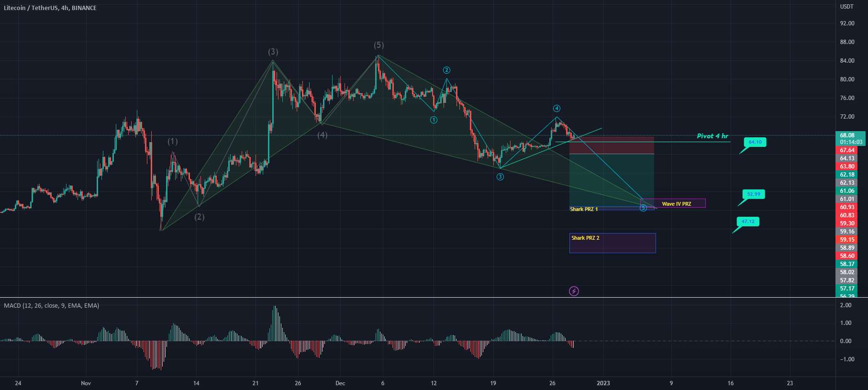Select the Shark PRZ 1 label

tap(584, 209)
